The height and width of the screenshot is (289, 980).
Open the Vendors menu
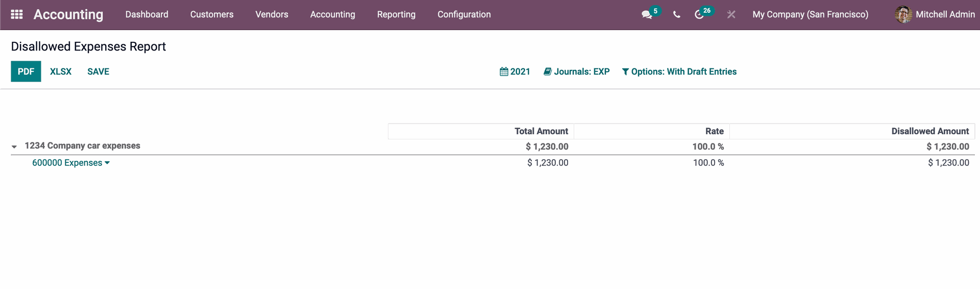click(272, 14)
